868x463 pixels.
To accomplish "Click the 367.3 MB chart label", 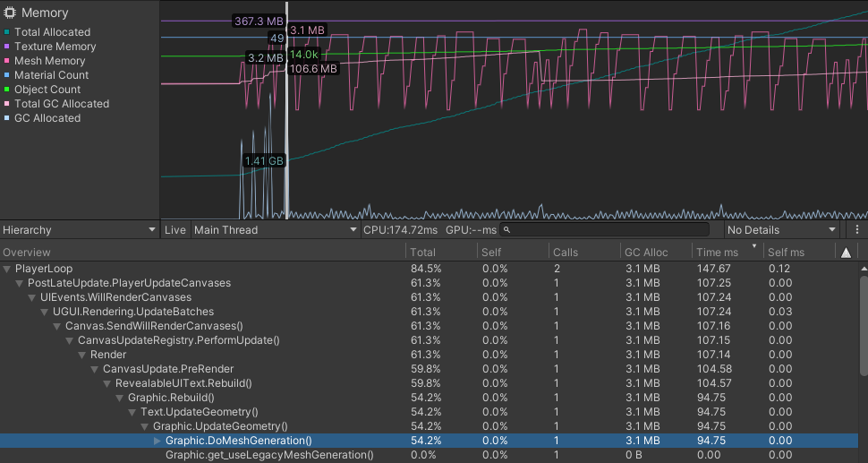I will [259, 21].
